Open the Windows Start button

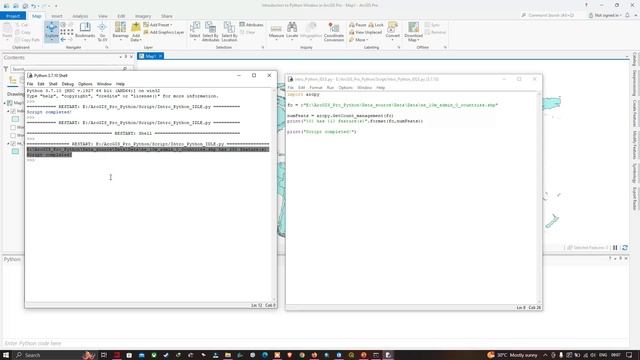coord(6,355)
